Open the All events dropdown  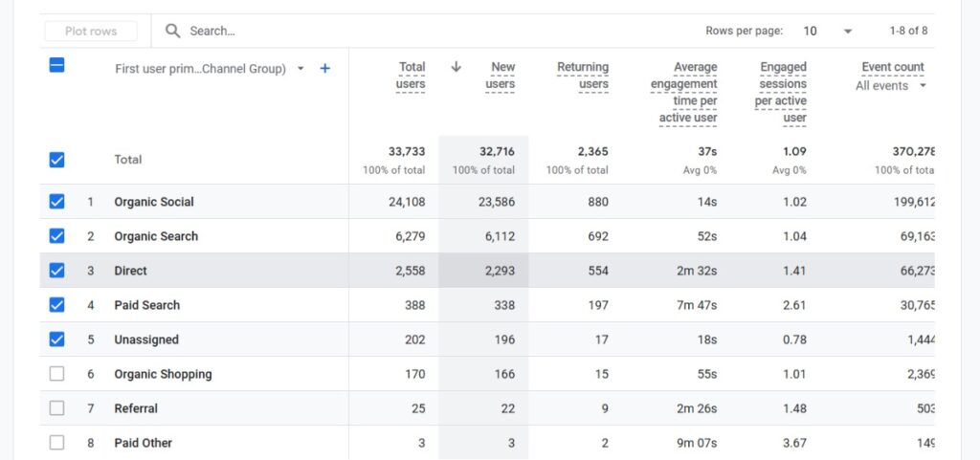click(891, 86)
